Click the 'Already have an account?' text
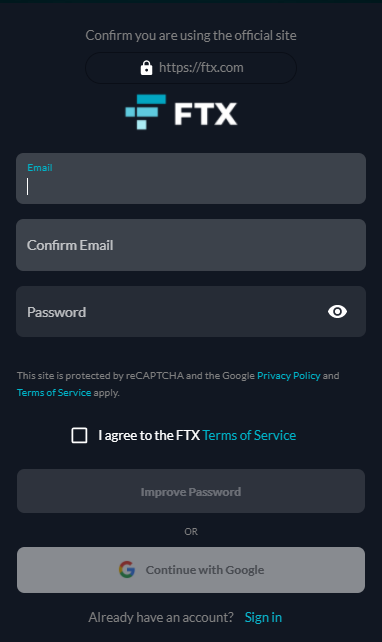Image resolution: width=382 pixels, height=642 pixels. point(161,617)
